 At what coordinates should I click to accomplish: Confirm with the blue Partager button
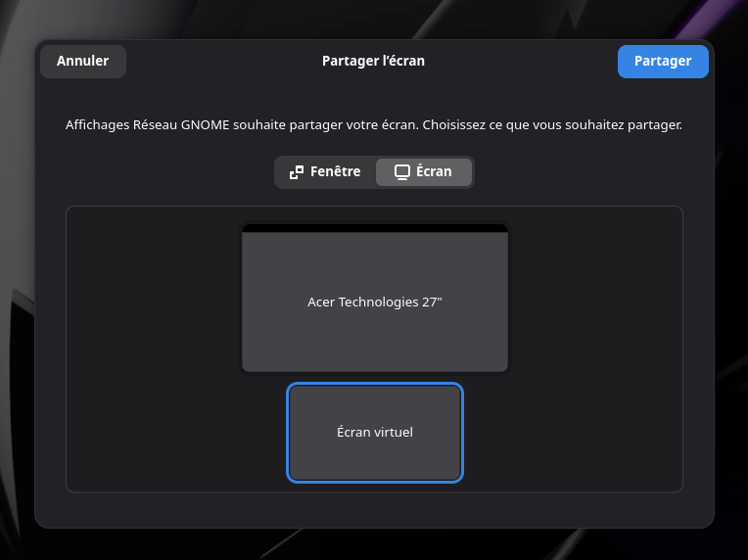(x=663, y=61)
